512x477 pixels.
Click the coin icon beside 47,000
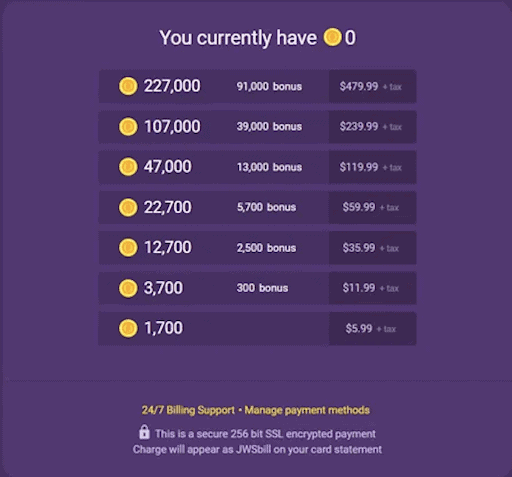pyautogui.click(x=128, y=167)
